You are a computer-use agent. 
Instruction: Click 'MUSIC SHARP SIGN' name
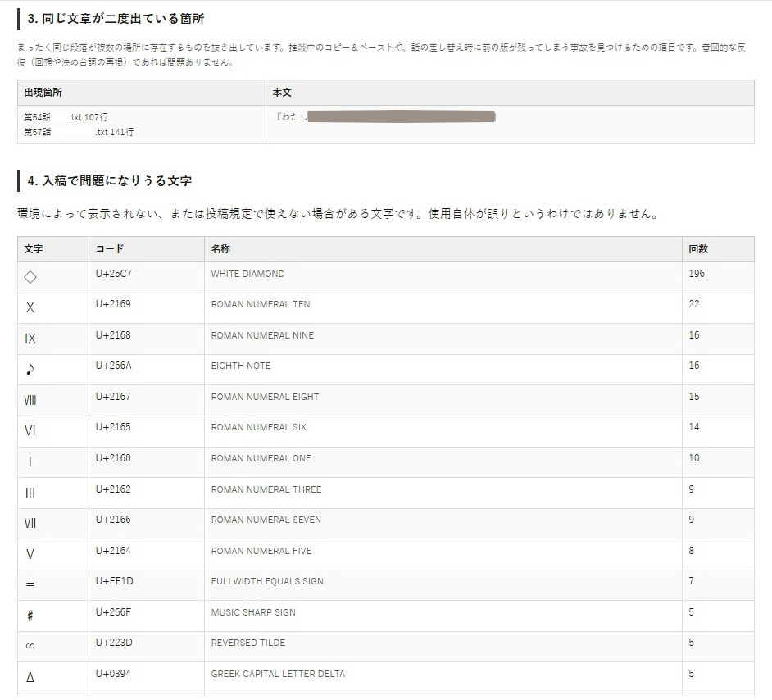(x=253, y=613)
